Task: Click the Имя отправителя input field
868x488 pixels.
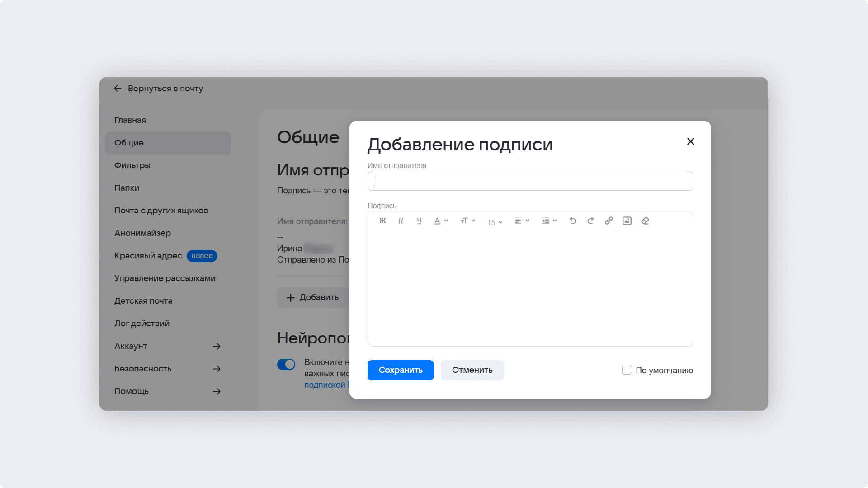Action: click(530, 181)
